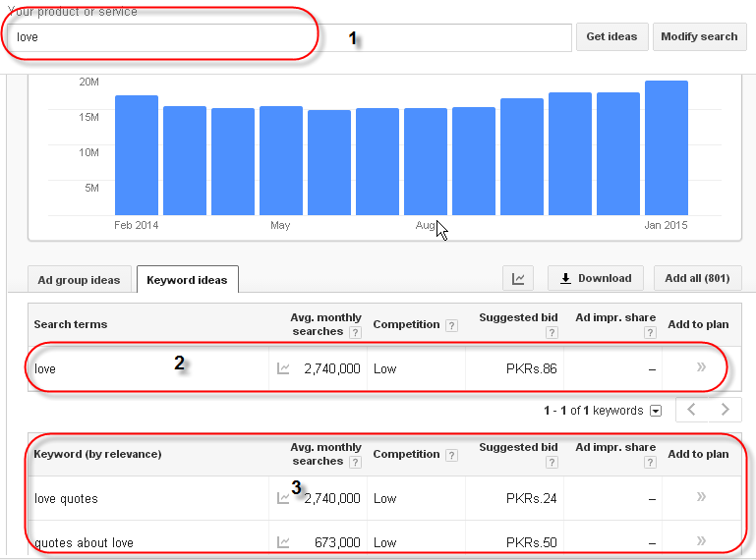Click the product or service input containing 'love'
The image size is (756, 560).
click(x=289, y=37)
